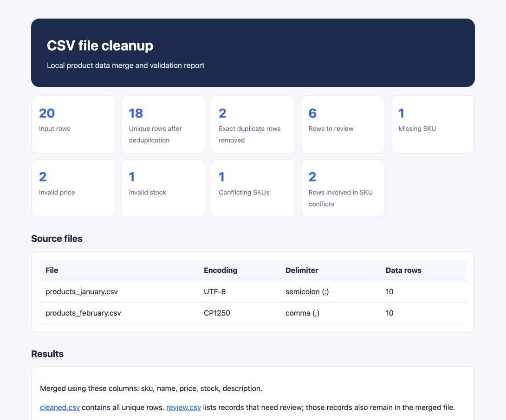This screenshot has width=506, height=420.
Task: Click the "Rows involved in SKU conflicts" label
Action: pyautogui.click(x=340, y=198)
